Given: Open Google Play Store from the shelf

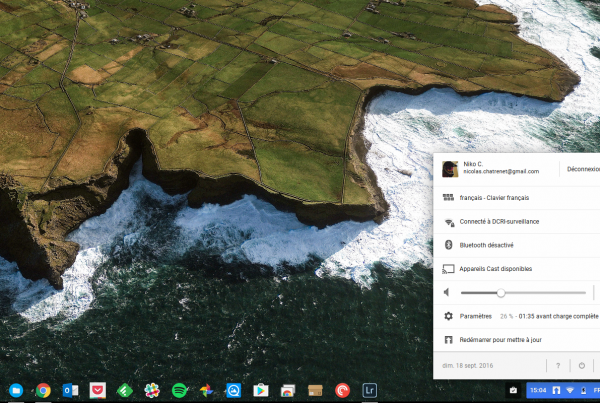Looking at the screenshot, I should click(261, 390).
